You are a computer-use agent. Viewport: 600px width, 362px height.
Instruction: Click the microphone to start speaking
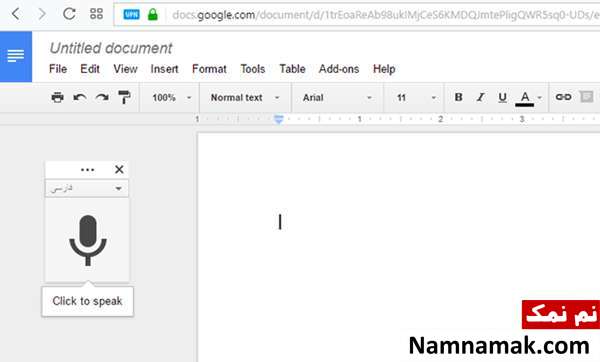(x=88, y=240)
